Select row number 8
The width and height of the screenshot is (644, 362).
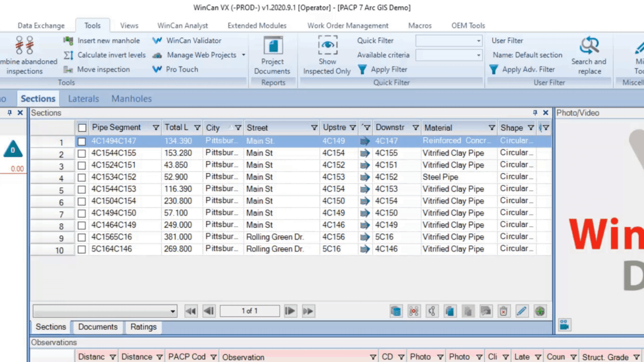click(x=53, y=226)
